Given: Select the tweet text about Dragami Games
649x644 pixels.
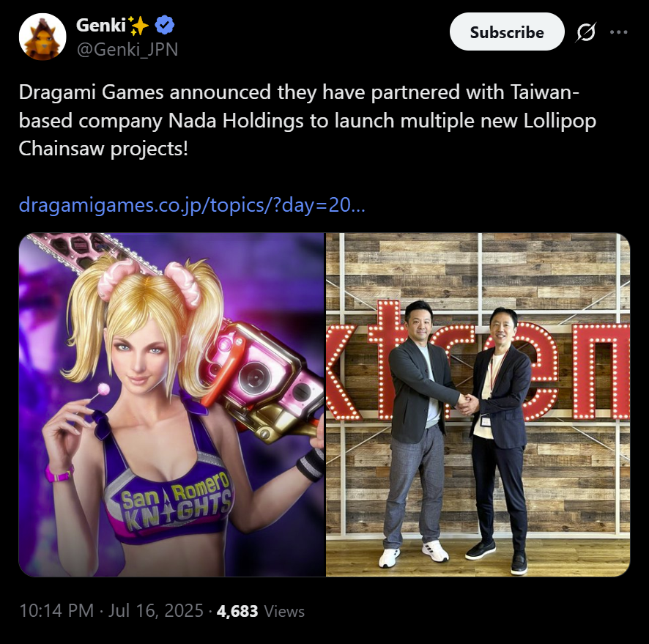Looking at the screenshot, I should point(308,120).
